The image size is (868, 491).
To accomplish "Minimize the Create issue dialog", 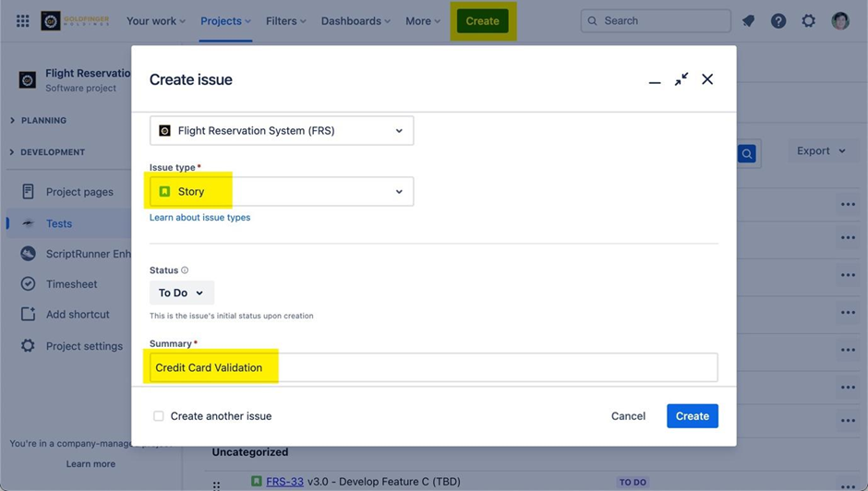I will [655, 80].
